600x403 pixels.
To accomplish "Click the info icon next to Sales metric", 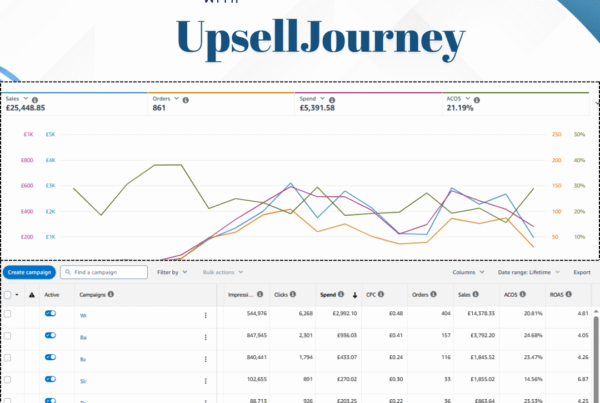I will point(35,100).
